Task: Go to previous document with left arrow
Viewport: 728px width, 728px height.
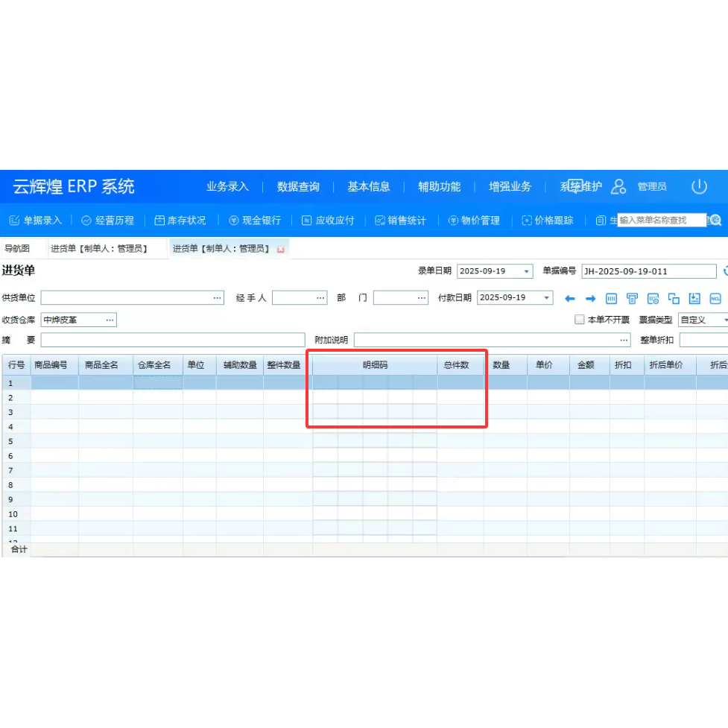Action: (570, 299)
